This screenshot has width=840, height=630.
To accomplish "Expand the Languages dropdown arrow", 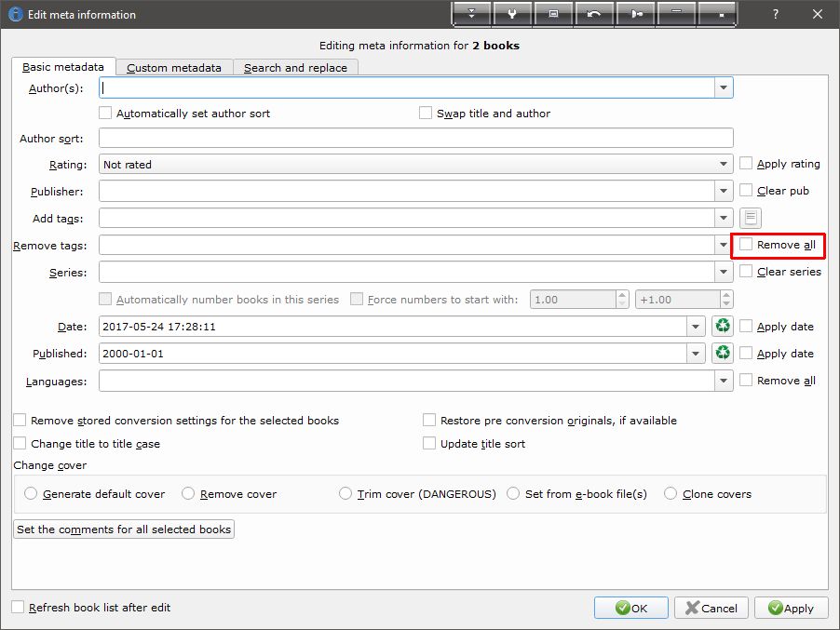I will point(724,382).
